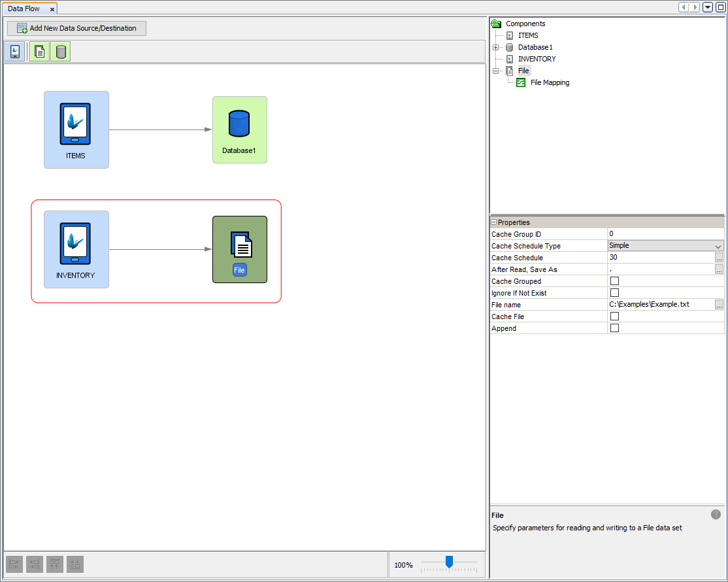Open the Cache Schedule Type dropdown
This screenshot has width=728, height=582.
718,246
